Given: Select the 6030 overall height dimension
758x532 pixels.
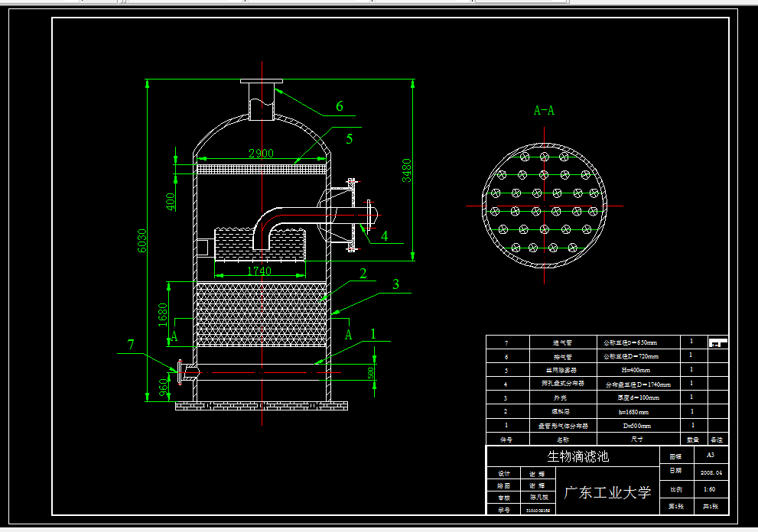Looking at the screenshot, I should [x=142, y=240].
